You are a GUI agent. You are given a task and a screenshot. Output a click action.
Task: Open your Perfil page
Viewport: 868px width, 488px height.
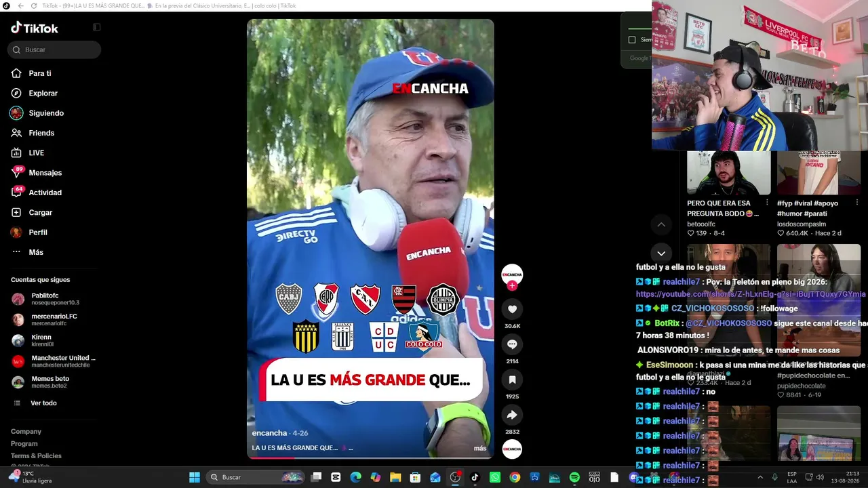(x=29, y=232)
